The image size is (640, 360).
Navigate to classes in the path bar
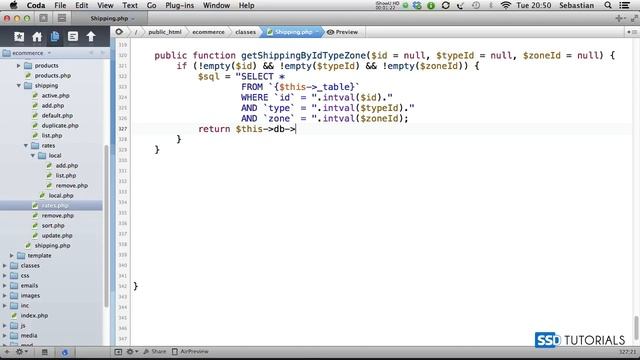pos(245,32)
